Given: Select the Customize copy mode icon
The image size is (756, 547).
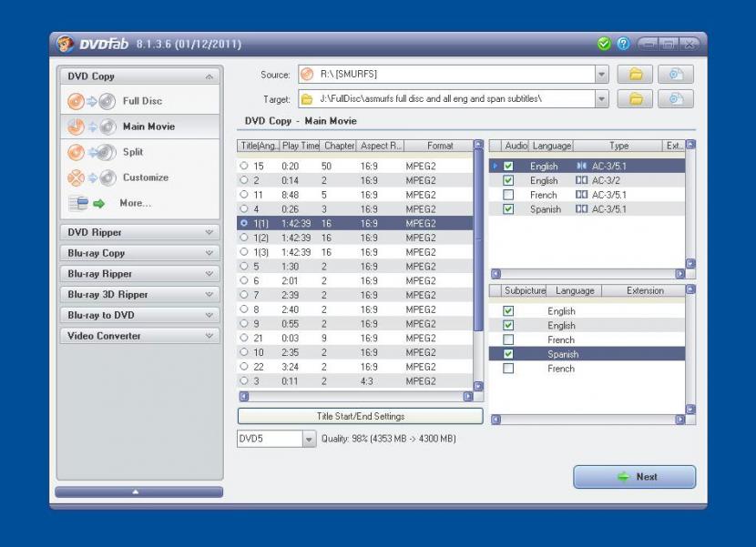Looking at the screenshot, I should (92, 177).
